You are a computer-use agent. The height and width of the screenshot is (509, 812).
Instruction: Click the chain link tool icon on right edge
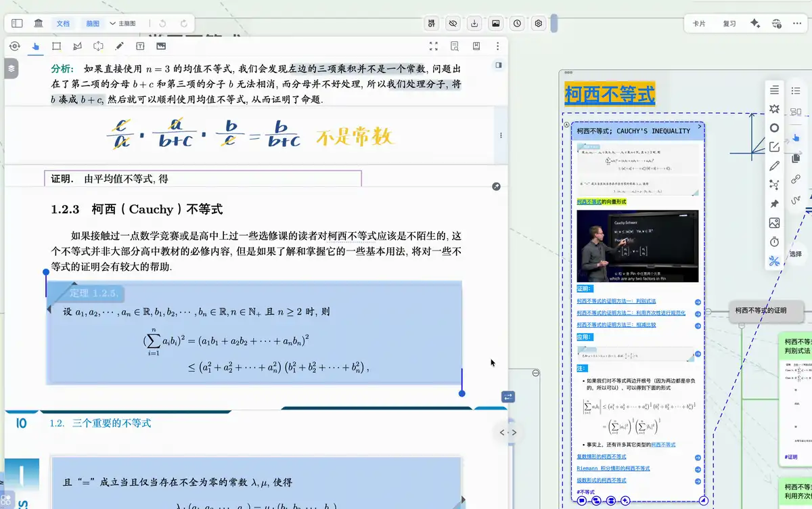(796, 179)
